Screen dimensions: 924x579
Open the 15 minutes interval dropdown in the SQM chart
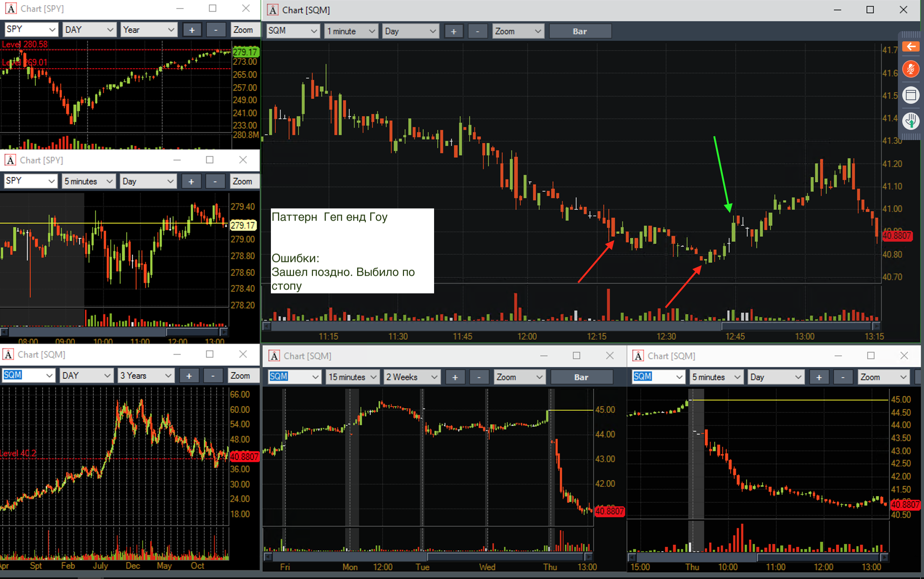click(x=352, y=377)
